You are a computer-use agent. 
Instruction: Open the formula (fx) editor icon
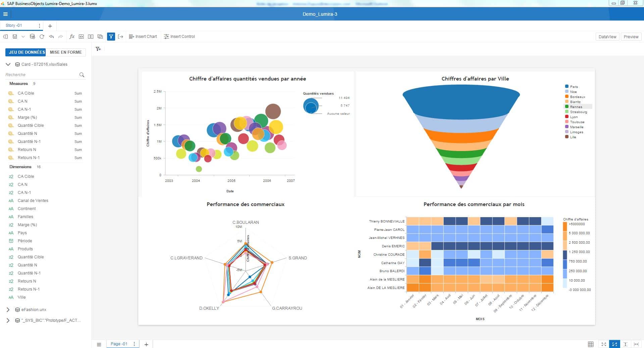[x=72, y=37]
